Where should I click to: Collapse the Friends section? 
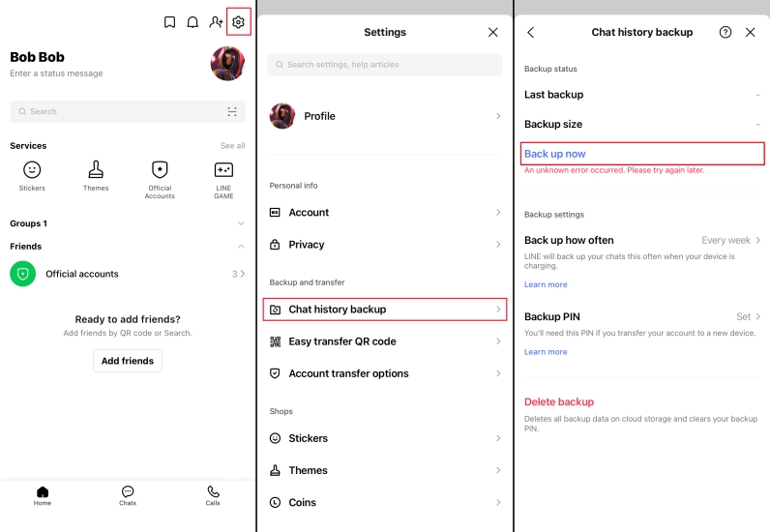(x=241, y=247)
